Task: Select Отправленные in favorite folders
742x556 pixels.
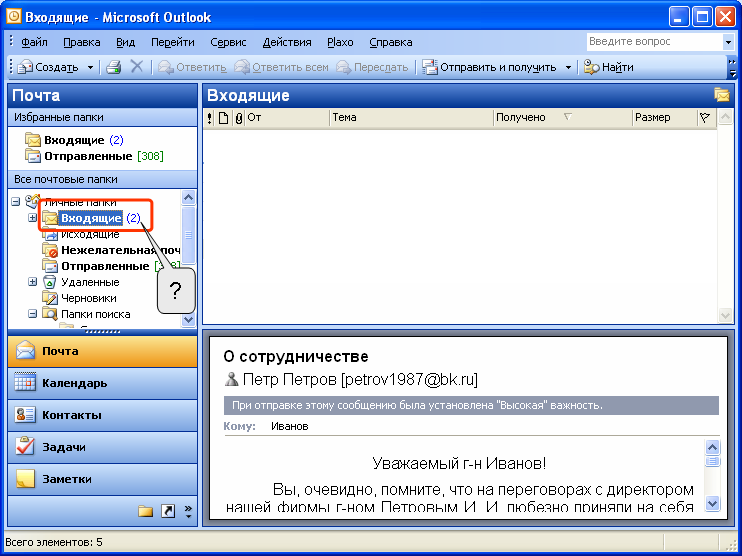Action: coord(94,156)
